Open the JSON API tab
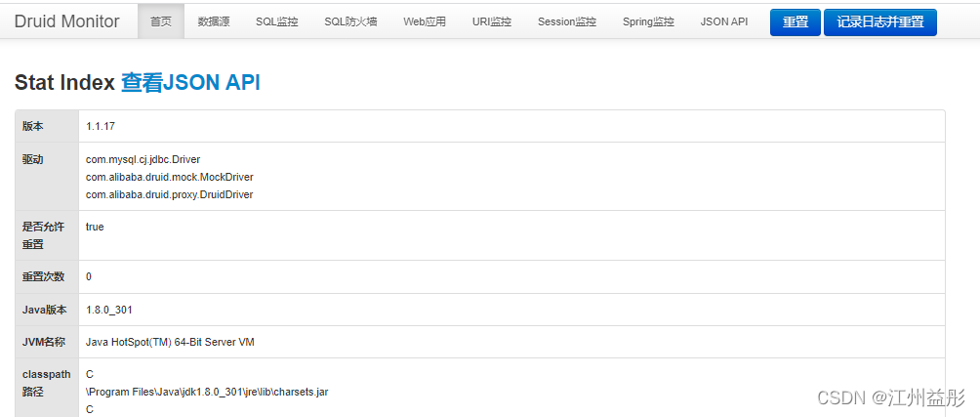Viewport: 980px width, 417px height. 723,21
